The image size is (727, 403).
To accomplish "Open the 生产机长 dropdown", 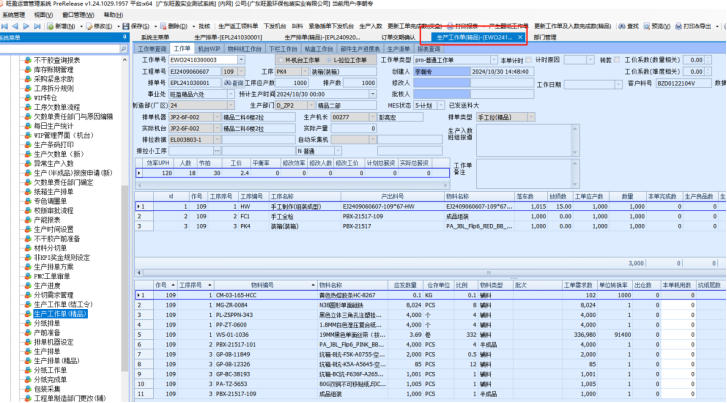I will coord(372,117).
